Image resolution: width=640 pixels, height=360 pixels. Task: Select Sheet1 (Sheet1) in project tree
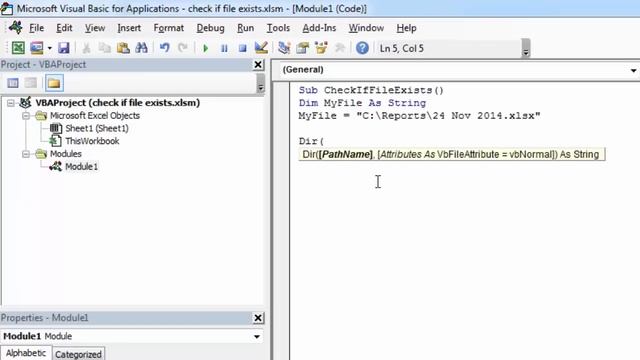pyautogui.click(x=97, y=129)
